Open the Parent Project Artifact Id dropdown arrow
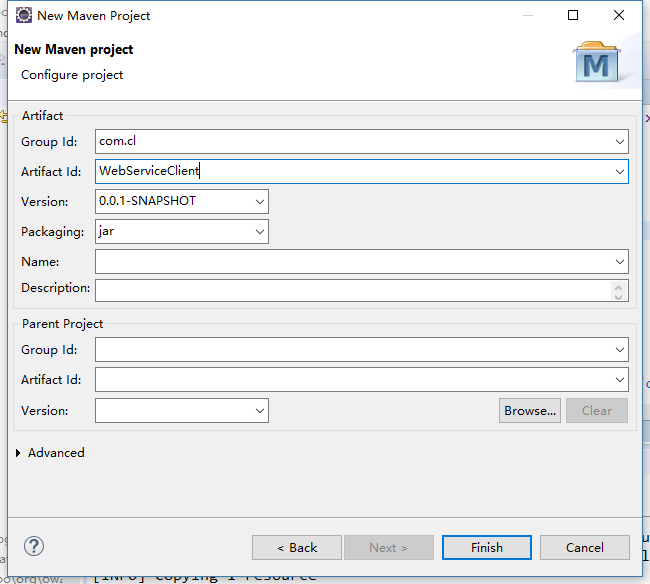Screen dimensions: 650x584 coord(620,380)
